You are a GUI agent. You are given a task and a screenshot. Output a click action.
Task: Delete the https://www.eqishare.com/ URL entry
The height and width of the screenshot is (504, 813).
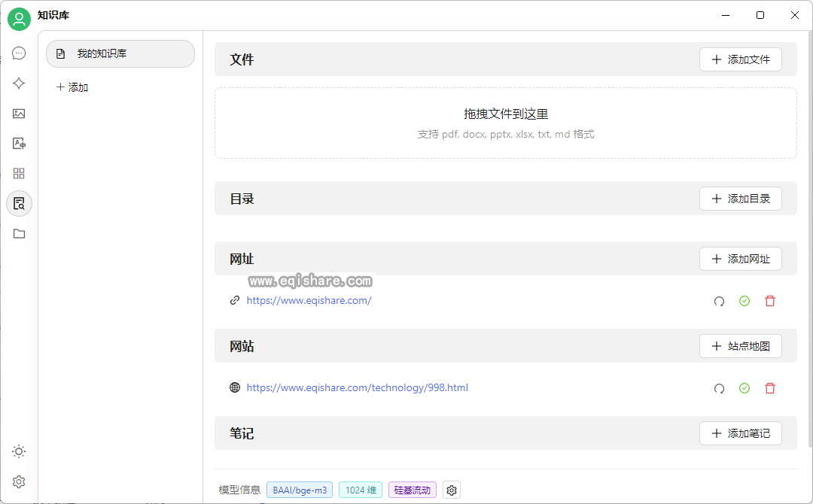tap(770, 301)
